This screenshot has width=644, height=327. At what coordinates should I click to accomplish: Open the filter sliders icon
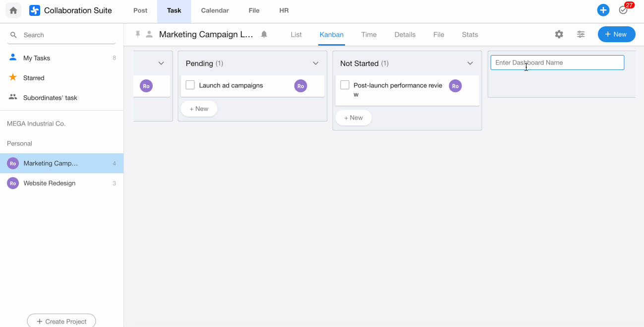(581, 34)
